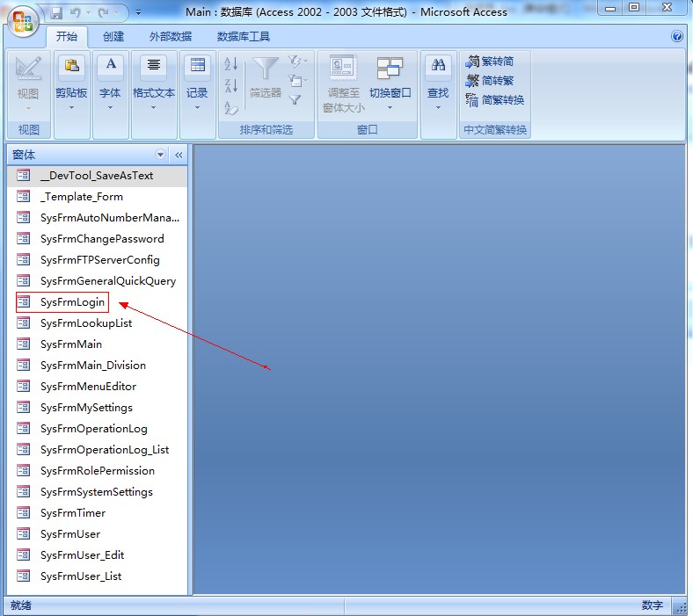Screen dimensions: 693x616
Task: Open the 窗体 navigation pane category dropdown
Action: pos(160,155)
